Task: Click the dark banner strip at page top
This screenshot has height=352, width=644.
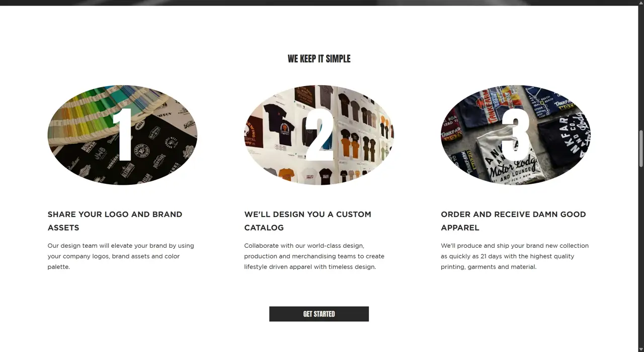Action: pyautogui.click(x=319, y=3)
